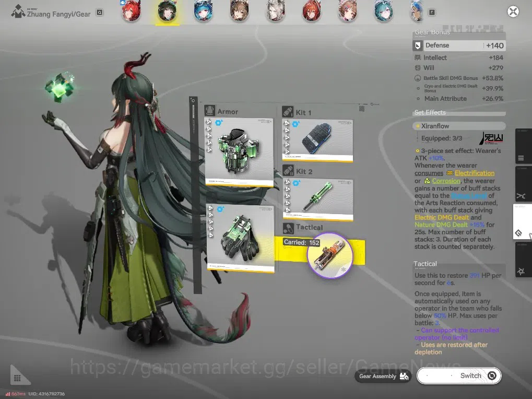Click blue hexagon icon on Armor card
532x399 pixels.
coord(219,123)
